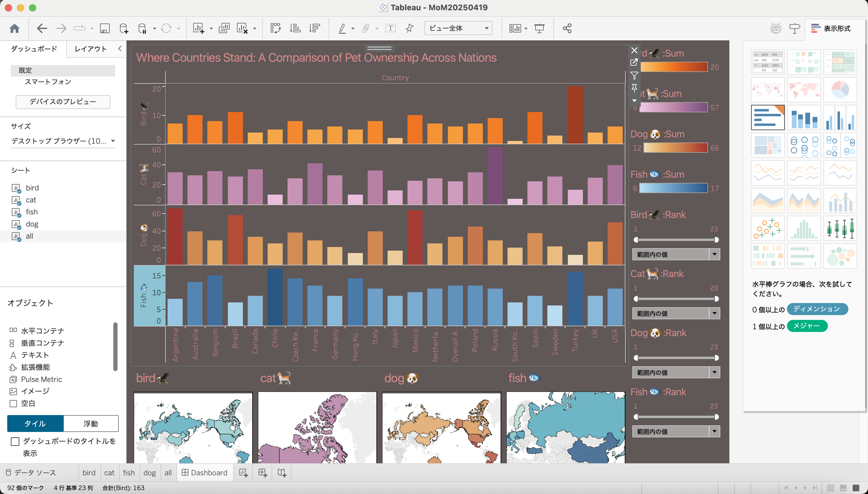
Task: Use as filter funnel icon
Action: click(x=634, y=75)
